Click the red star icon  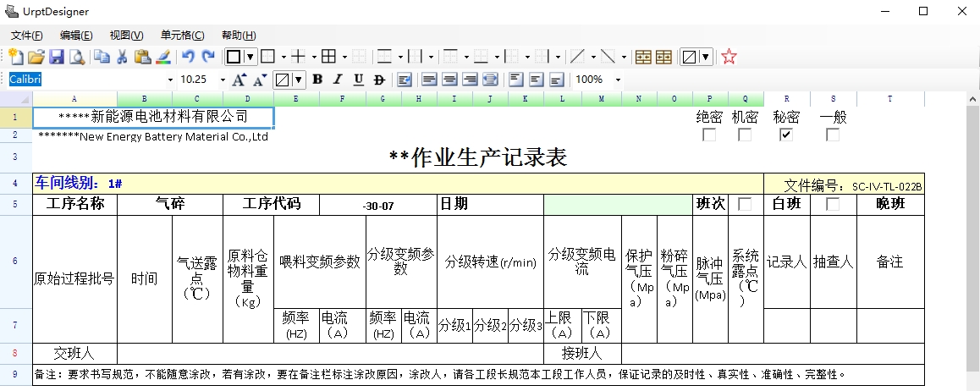pyautogui.click(x=729, y=57)
